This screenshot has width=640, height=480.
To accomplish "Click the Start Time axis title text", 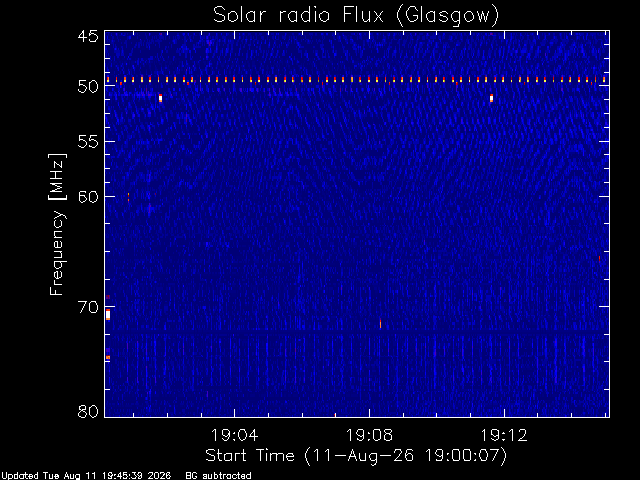I will [356, 456].
